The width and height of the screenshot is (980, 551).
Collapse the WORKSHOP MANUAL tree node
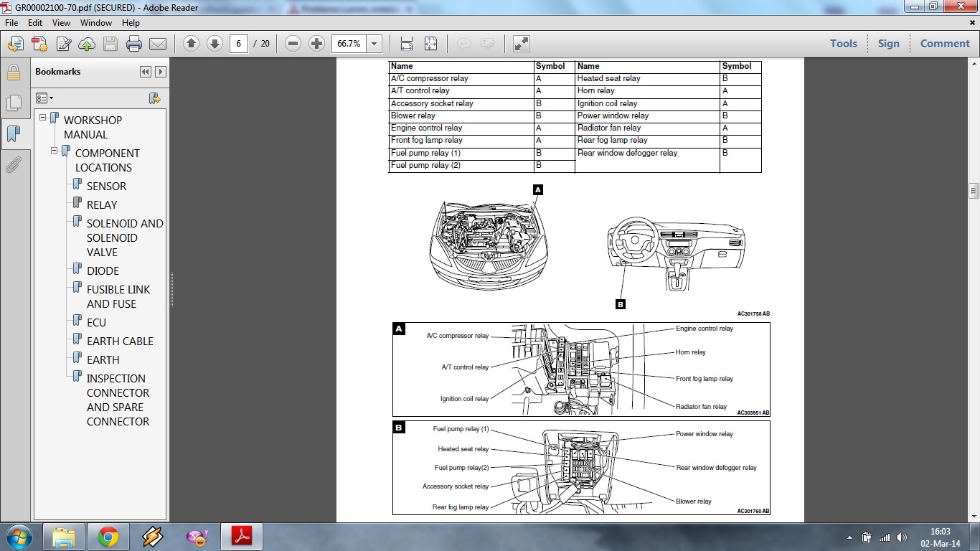point(43,118)
